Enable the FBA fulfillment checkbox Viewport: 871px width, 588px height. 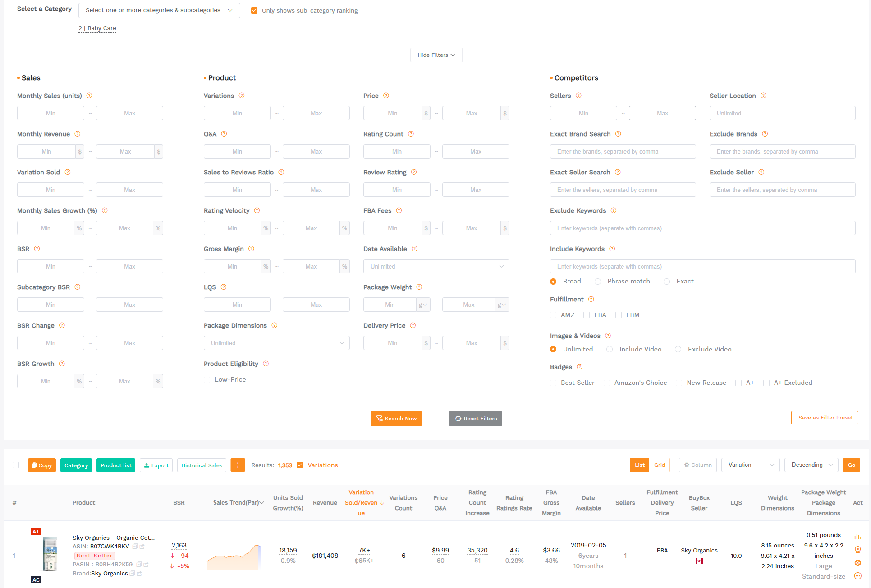click(587, 315)
